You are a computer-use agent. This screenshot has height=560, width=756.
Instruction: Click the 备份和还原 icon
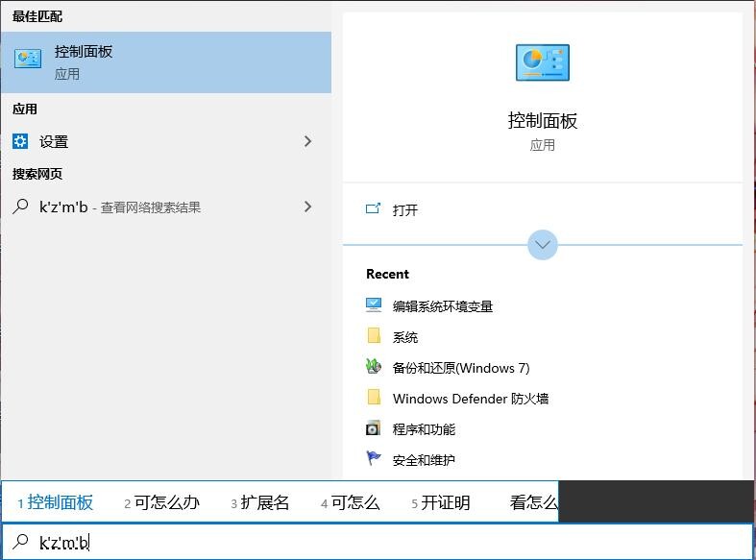pyautogui.click(x=374, y=367)
